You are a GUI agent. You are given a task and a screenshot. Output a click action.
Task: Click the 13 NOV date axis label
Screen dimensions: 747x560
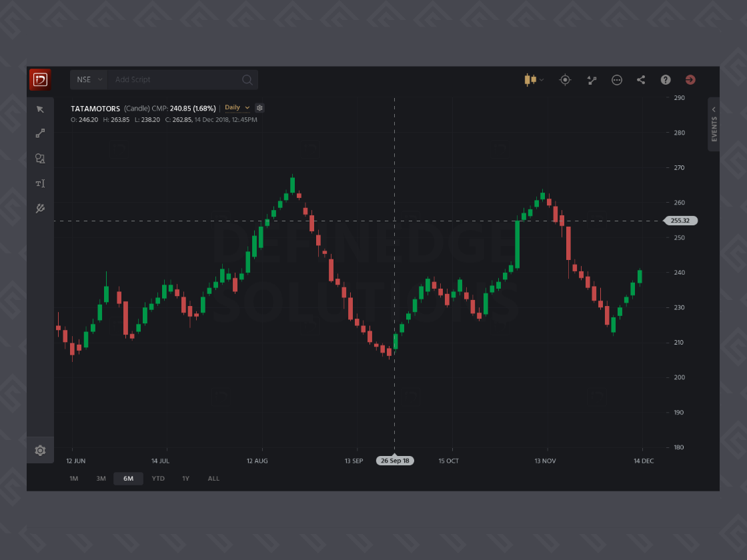point(546,461)
